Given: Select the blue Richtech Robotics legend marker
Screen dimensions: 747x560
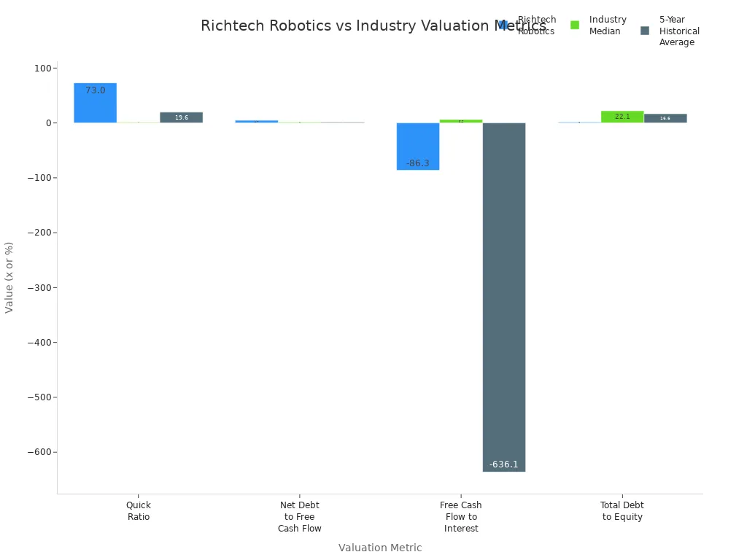Looking at the screenshot, I should 503,23.
